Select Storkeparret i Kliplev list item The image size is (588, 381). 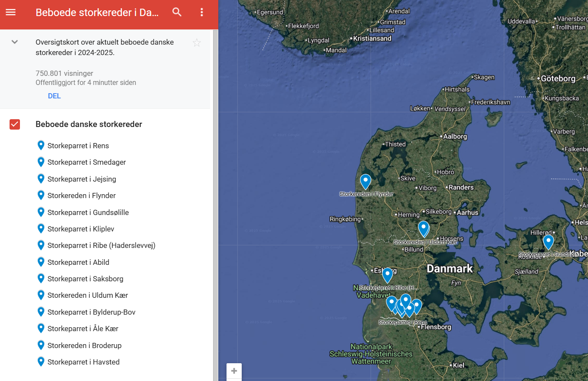pos(81,229)
